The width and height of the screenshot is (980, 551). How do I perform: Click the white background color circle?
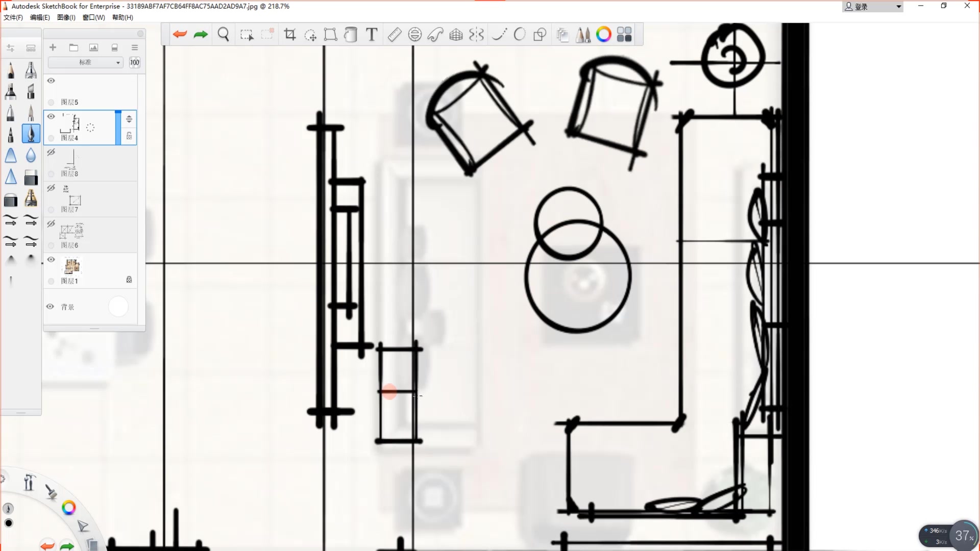[x=118, y=307]
